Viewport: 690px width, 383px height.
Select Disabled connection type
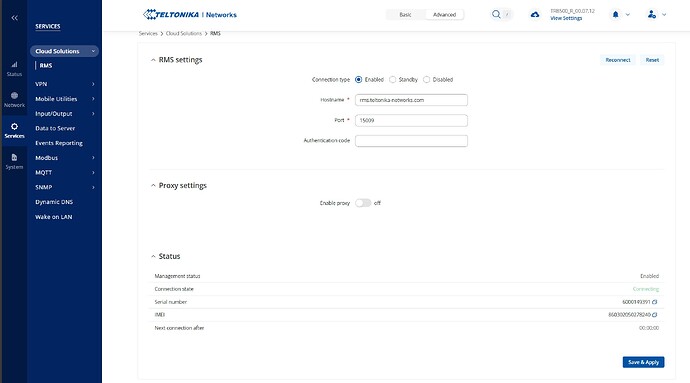(426, 80)
